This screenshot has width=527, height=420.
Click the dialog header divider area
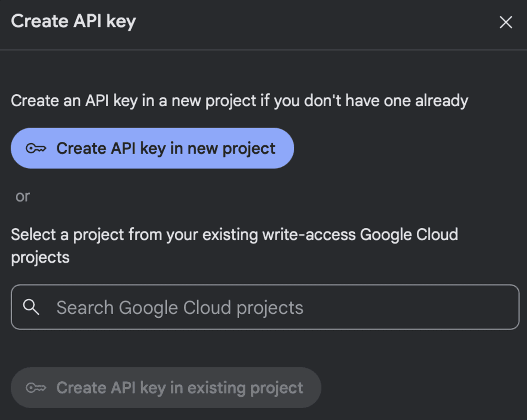(x=263, y=50)
